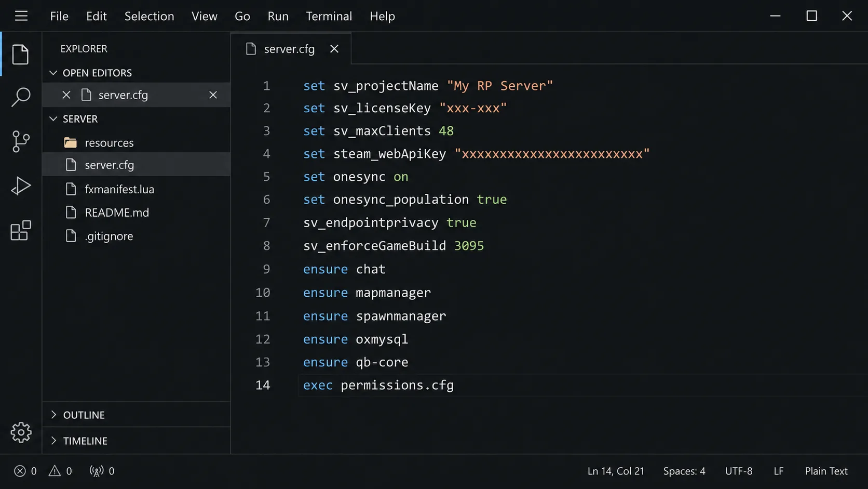This screenshot has width=868, height=489.
Task: Close server.cfg using the X left of its name in Open Editors
Action: pyautogui.click(x=66, y=95)
